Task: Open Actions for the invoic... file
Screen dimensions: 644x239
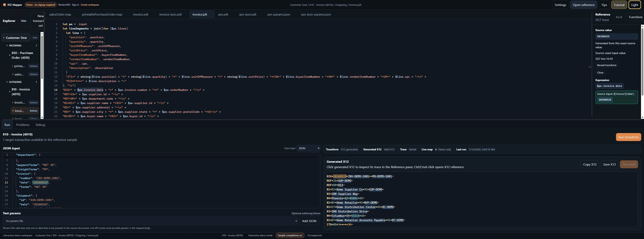Action: click(x=34, y=102)
